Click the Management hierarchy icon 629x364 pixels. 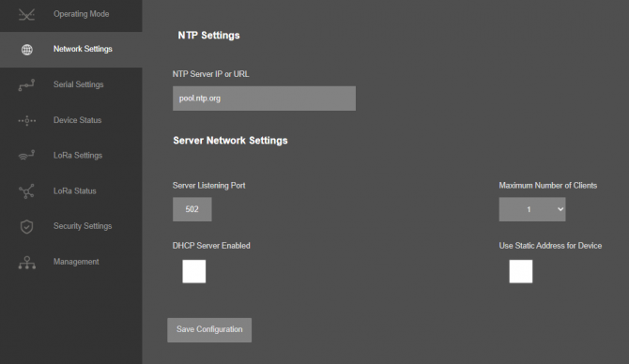27,263
